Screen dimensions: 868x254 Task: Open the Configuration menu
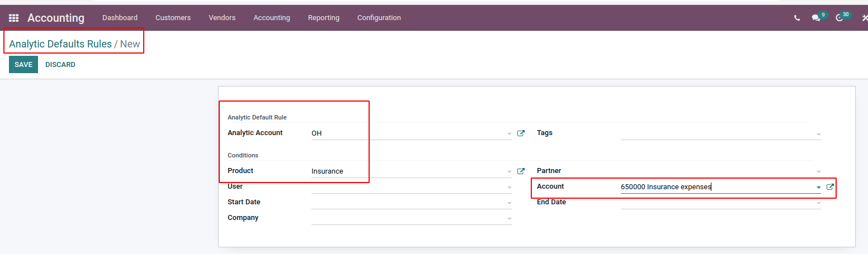click(379, 18)
